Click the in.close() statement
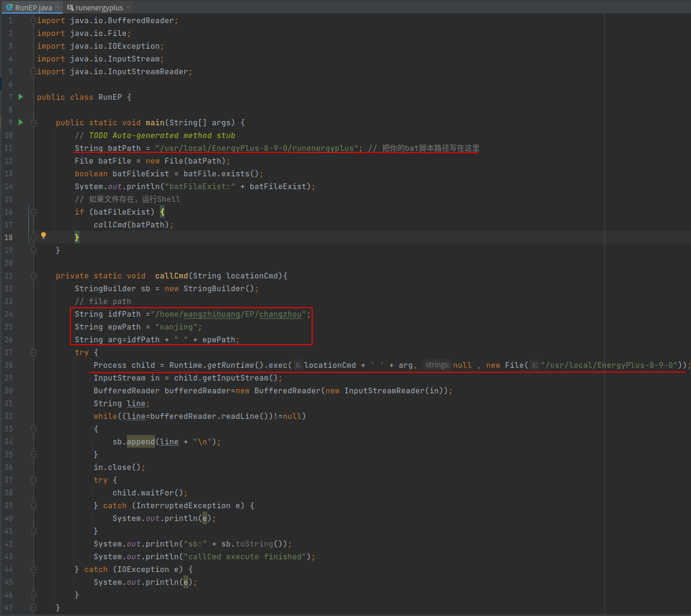Screen dimensions: 691x616 tap(119, 467)
